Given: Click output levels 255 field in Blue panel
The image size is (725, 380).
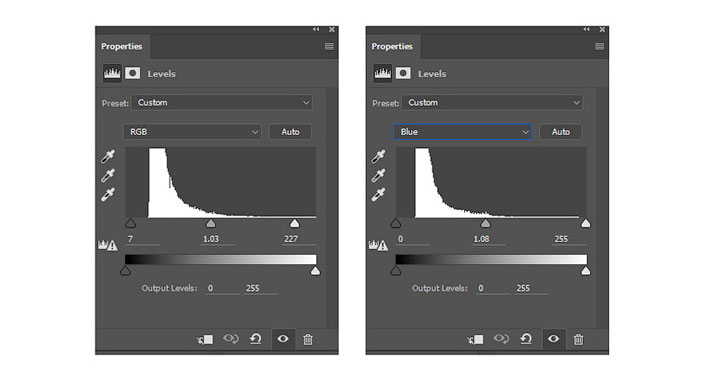Looking at the screenshot, I should tap(531, 288).
